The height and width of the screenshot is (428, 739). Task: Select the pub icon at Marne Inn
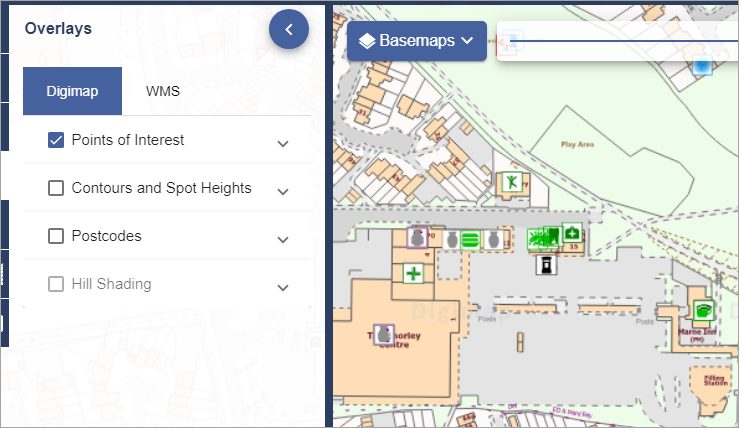coord(703,311)
